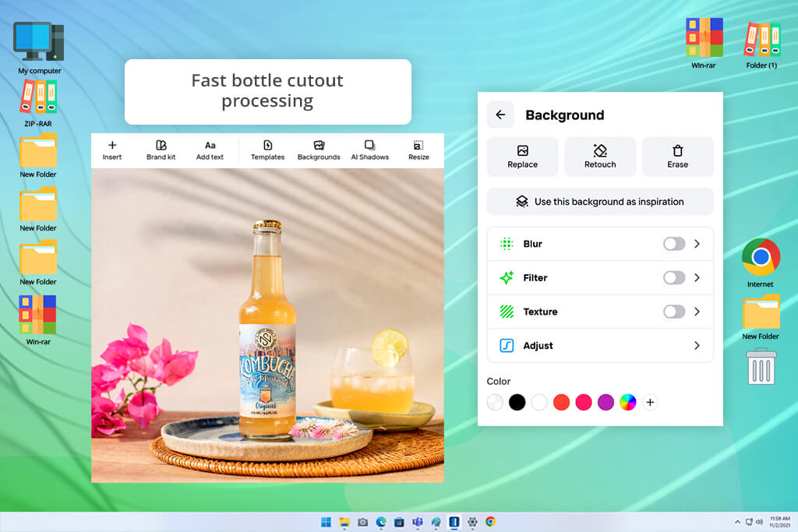
Task: Click the Replace background button
Action: click(x=522, y=157)
